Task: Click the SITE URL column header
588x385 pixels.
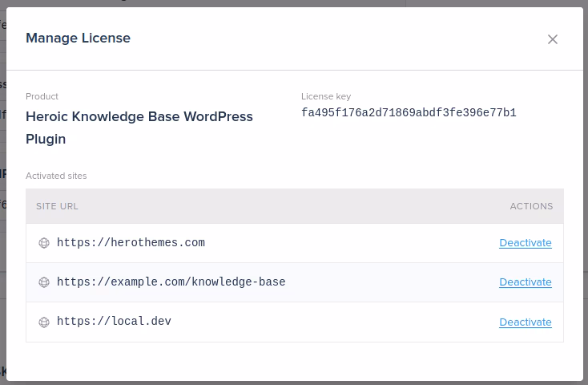Action: coord(57,206)
